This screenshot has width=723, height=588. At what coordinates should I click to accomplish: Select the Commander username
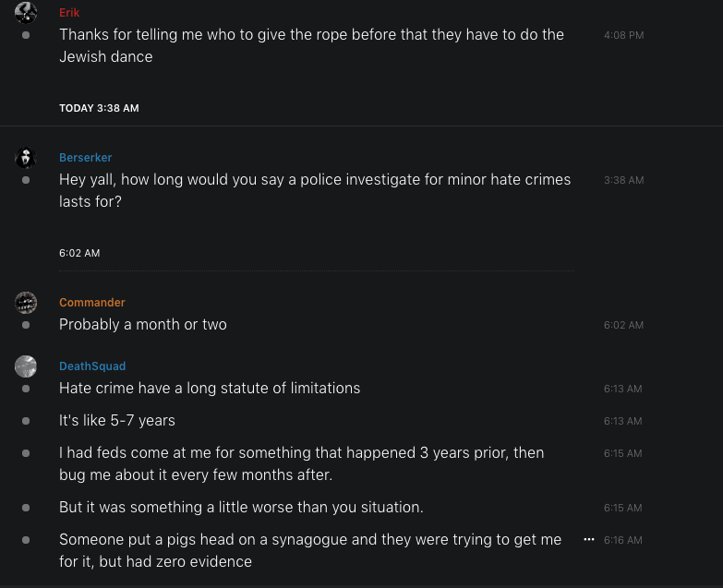pos(92,303)
